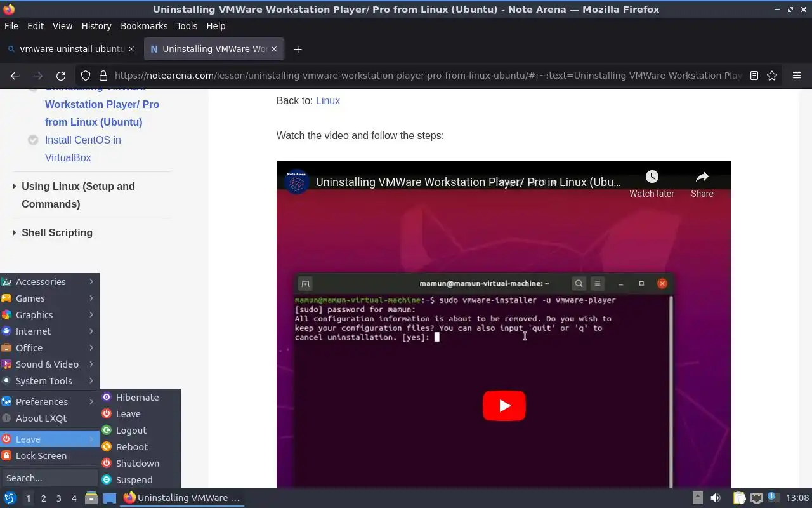Open a new browser tab
The width and height of the screenshot is (812, 508).
[298, 49]
